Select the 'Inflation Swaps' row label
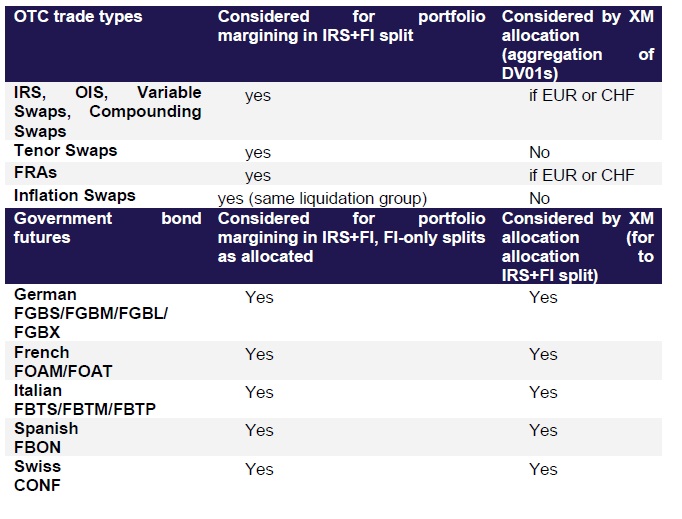The height and width of the screenshot is (519, 682). point(75,196)
